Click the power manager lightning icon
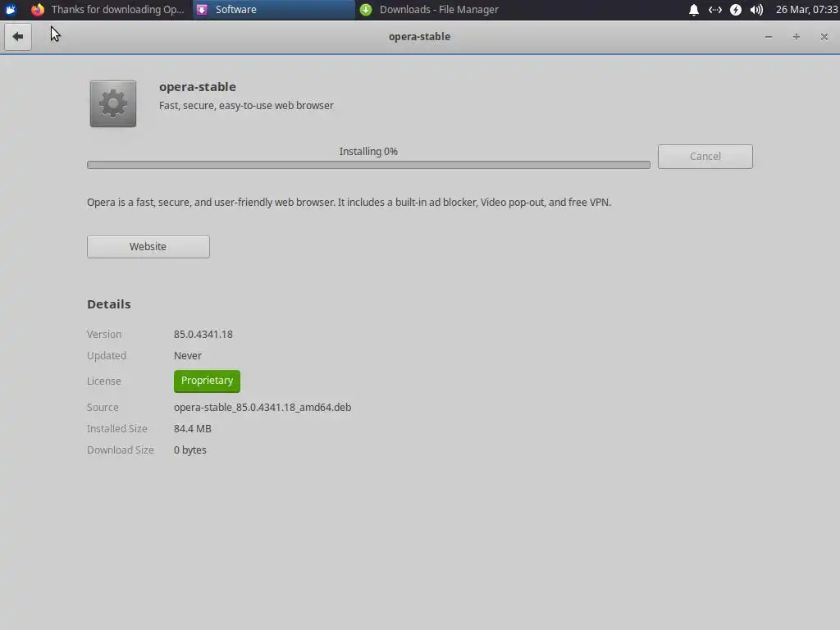The height and width of the screenshot is (630, 840). tap(736, 10)
